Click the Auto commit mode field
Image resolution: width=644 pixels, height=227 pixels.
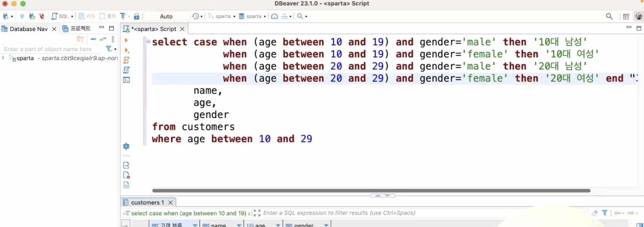(167, 16)
